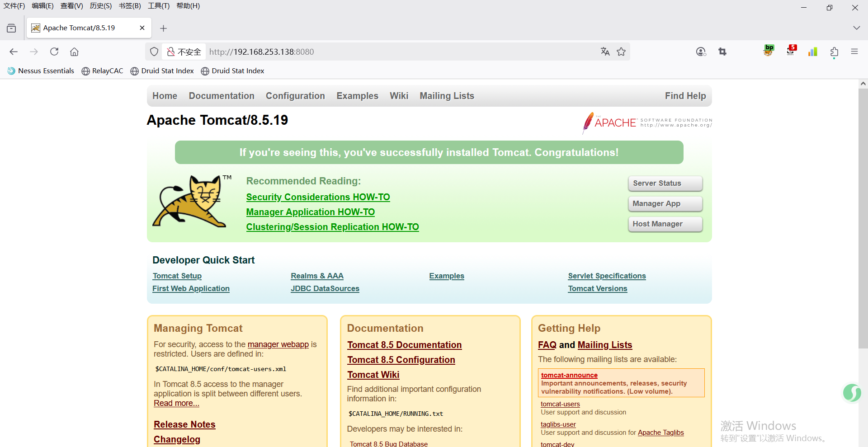
Task: Open the Tomcat 8.5 Documentation link
Action: pyautogui.click(x=404, y=345)
